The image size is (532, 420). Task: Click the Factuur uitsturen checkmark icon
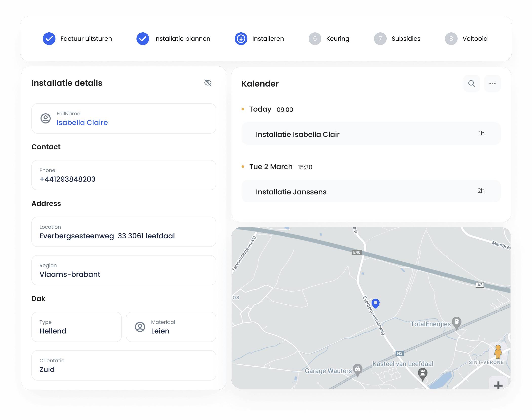(49, 39)
